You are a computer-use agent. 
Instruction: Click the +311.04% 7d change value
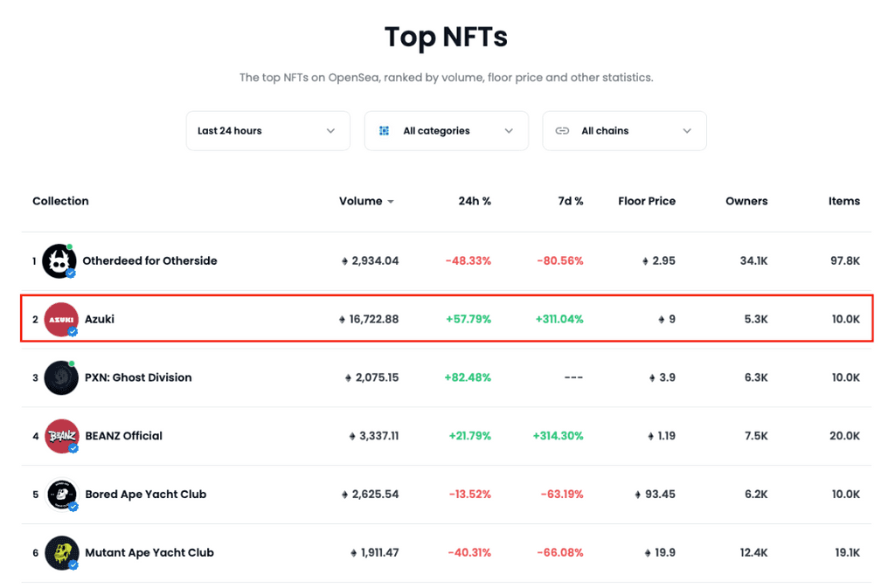point(559,320)
